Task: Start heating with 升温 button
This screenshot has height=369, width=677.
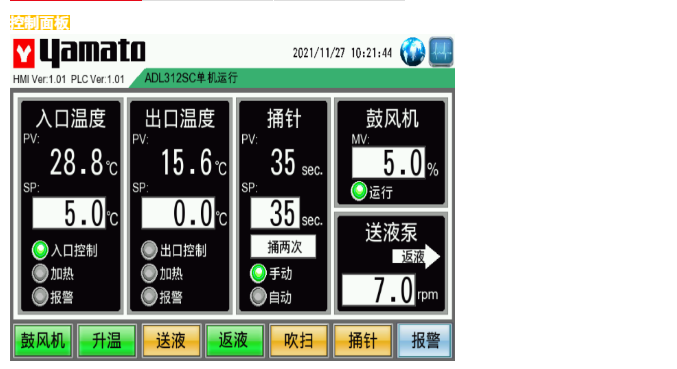Action: pyautogui.click(x=107, y=341)
